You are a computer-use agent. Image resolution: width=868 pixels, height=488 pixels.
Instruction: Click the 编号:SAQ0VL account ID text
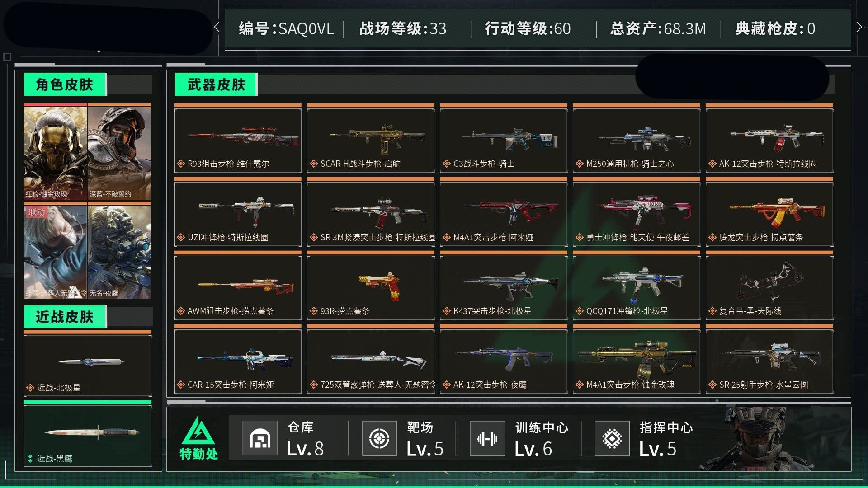pos(287,28)
